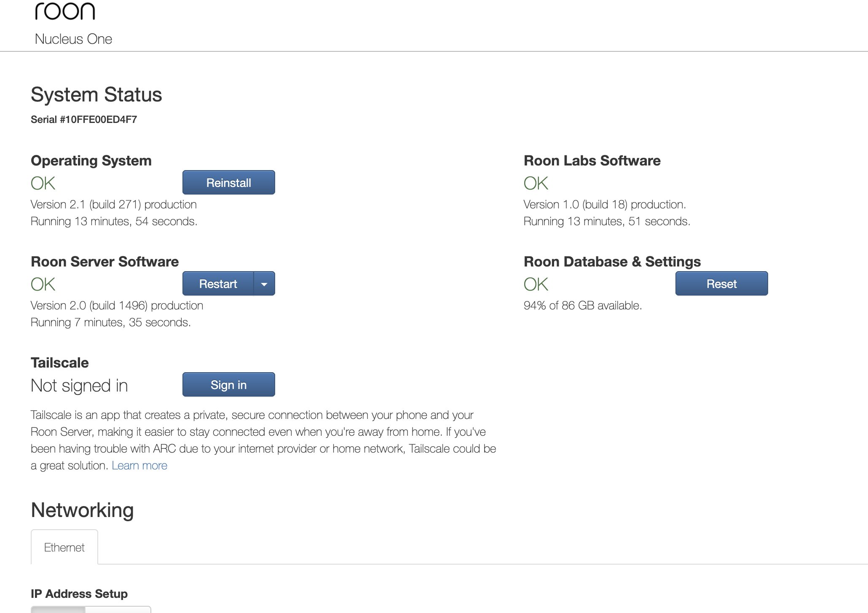Sign in to Tailscale
The width and height of the screenshot is (868, 613).
pyautogui.click(x=228, y=384)
